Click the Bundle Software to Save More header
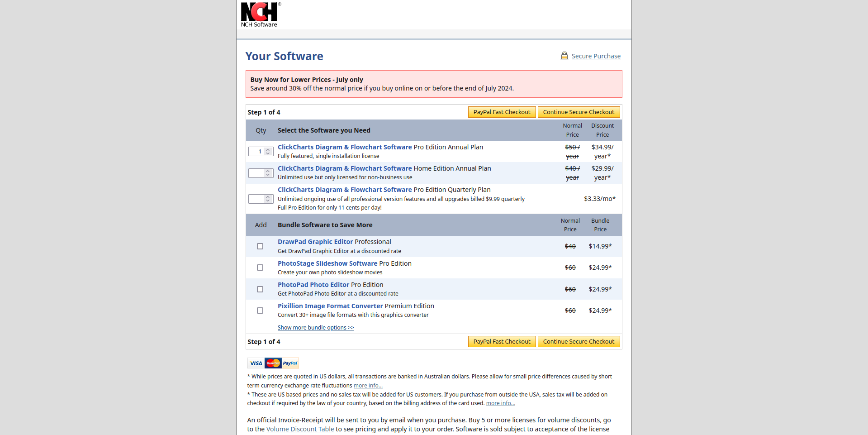The image size is (868, 435). [x=325, y=225]
